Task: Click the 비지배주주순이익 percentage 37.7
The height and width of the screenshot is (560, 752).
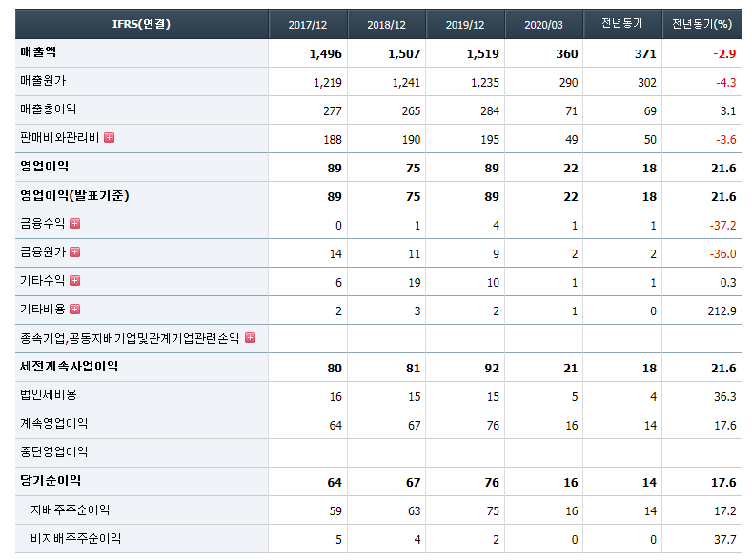Action: (x=724, y=540)
